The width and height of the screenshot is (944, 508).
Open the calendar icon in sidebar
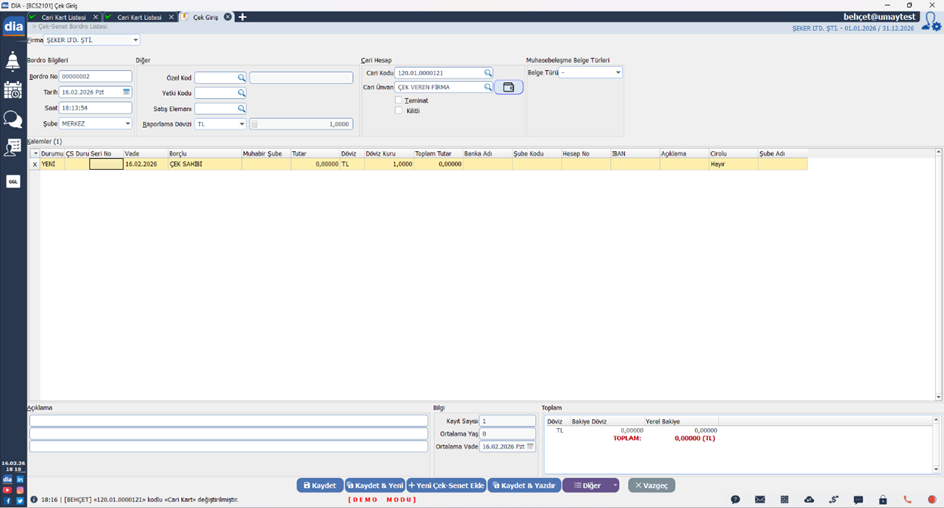click(13, 90)
